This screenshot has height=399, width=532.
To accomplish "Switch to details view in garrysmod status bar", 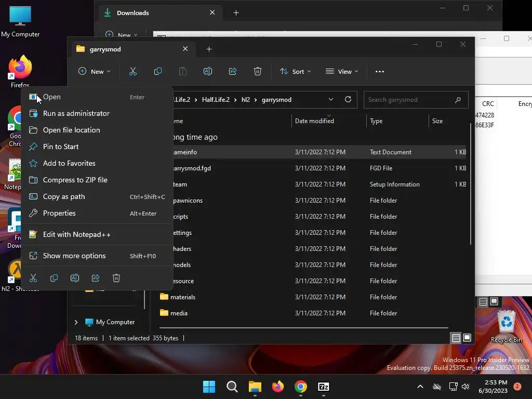I will [x=456, y=338].
